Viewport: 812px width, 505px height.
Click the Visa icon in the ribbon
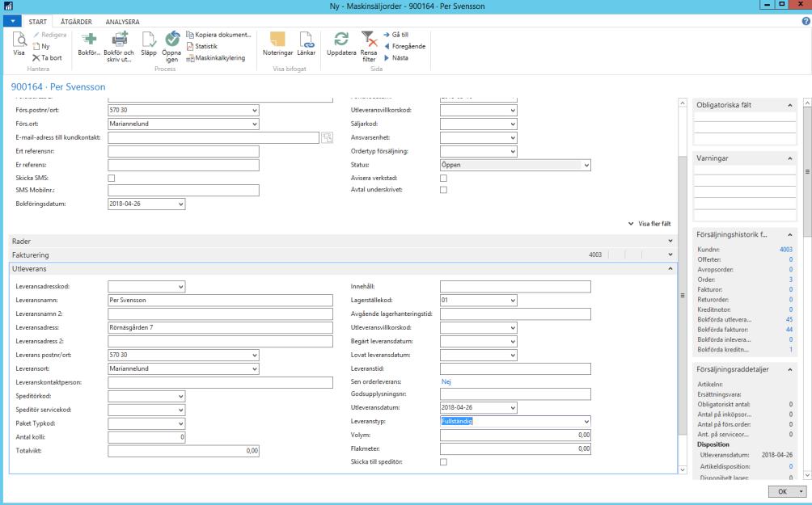pyautogui.click(x=19, y=44)
